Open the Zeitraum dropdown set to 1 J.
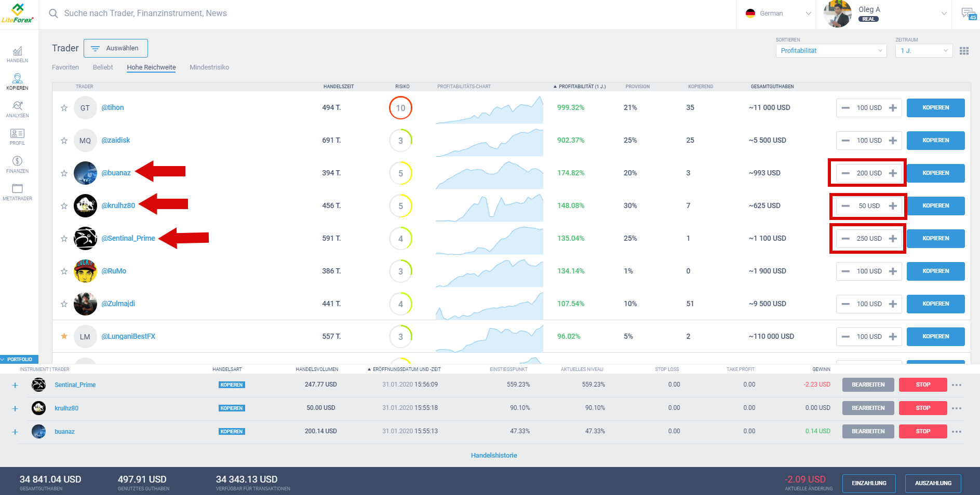 pyautogui.click(x=923, y=50)
